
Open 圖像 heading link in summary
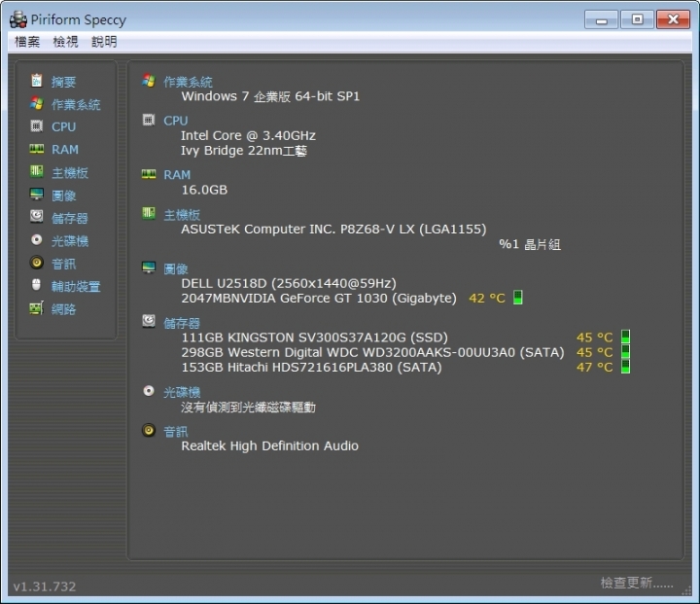point(175,269)
